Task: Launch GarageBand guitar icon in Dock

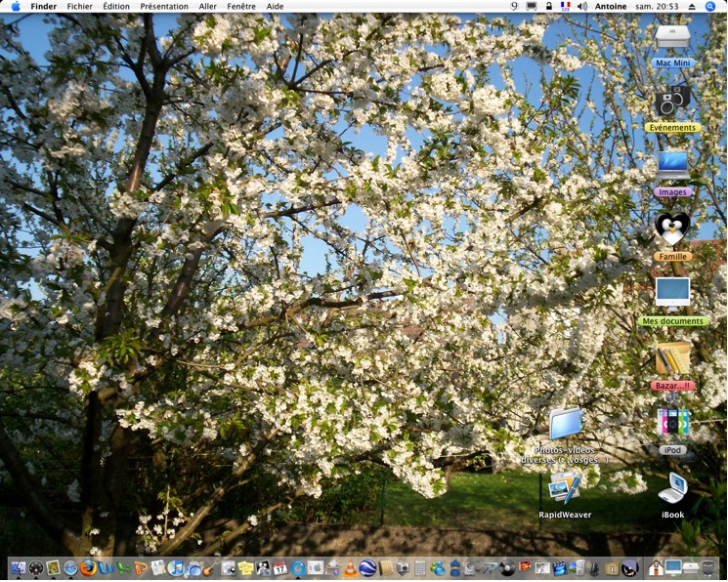Action: (209, 567)
